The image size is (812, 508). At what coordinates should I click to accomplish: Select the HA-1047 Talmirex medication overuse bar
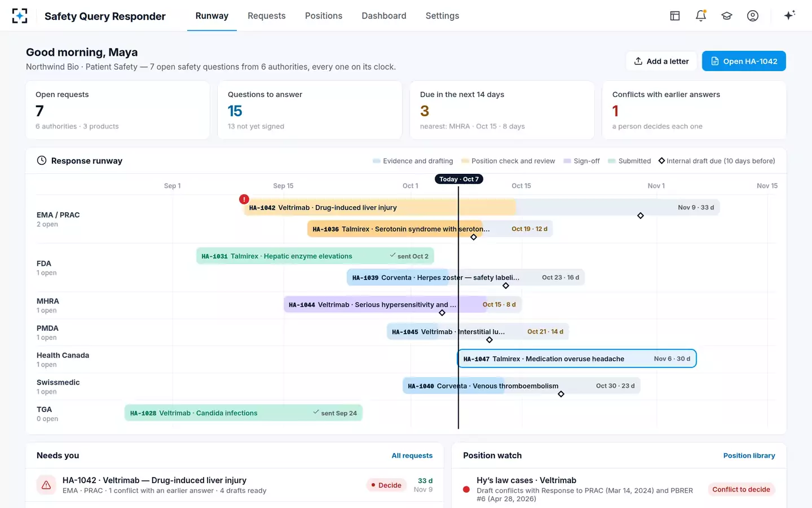[x=577, y=358]
